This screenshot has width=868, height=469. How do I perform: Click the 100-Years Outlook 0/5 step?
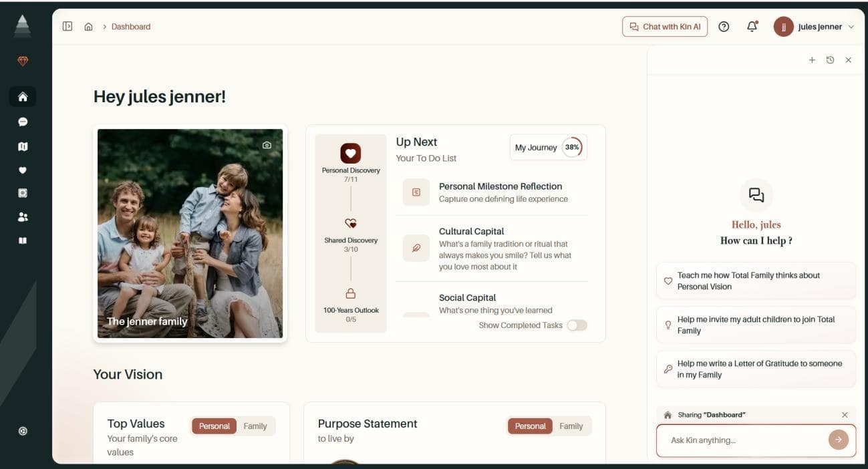(x=351, y=305)
